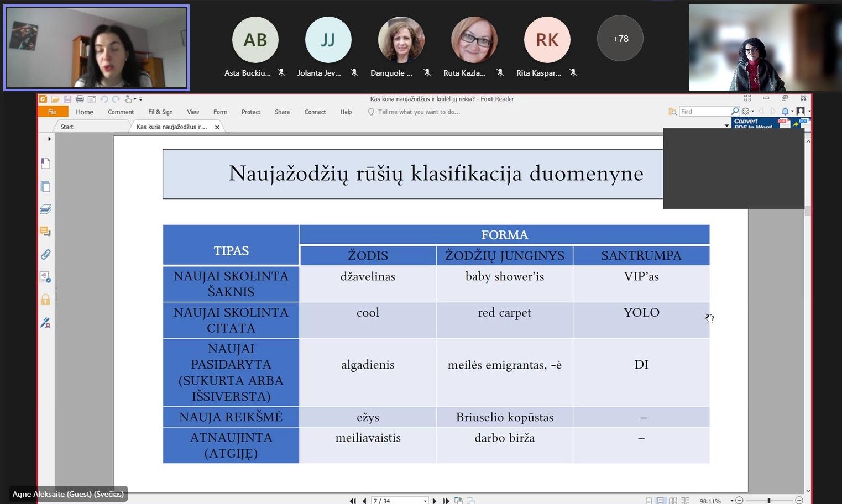Open the Attachments paperclip side panel

[x=46, y=254]
